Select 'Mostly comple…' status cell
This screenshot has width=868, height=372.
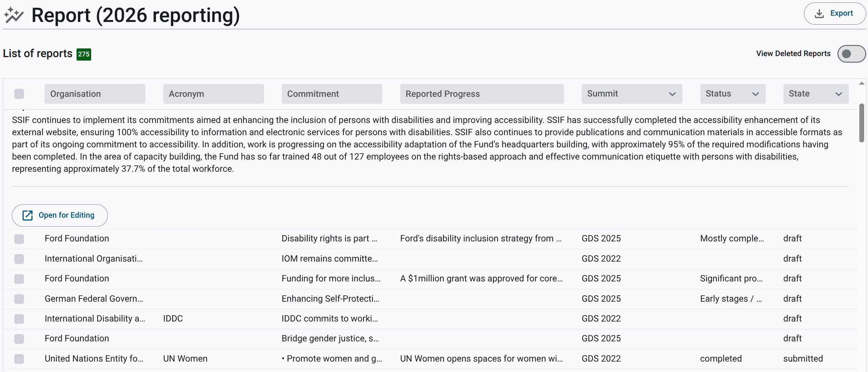[732, 239]
